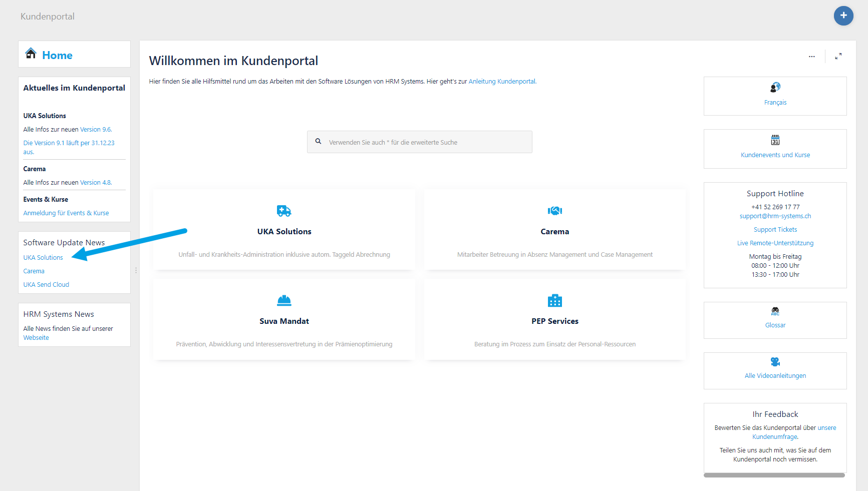The width and height of the screenshot is (868, 491).
Task: Click the Français language globe icon
Action: (x=775, y=87)
